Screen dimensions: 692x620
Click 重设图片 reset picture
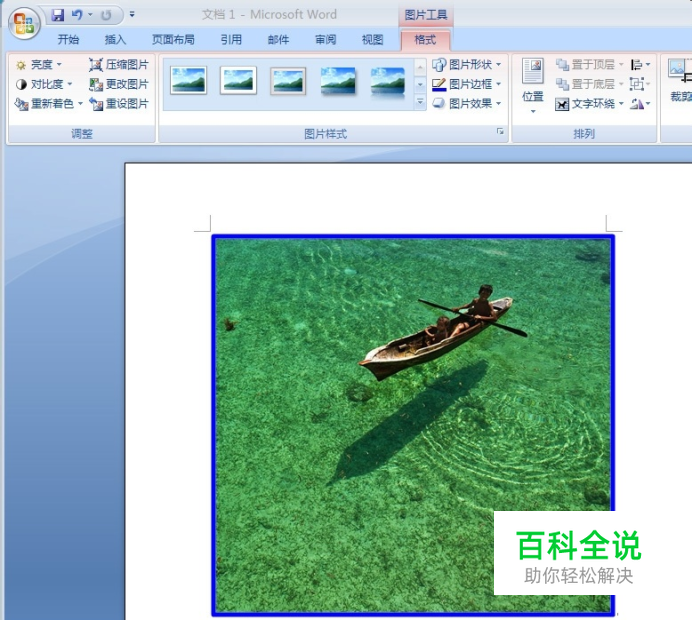(119, 104)
